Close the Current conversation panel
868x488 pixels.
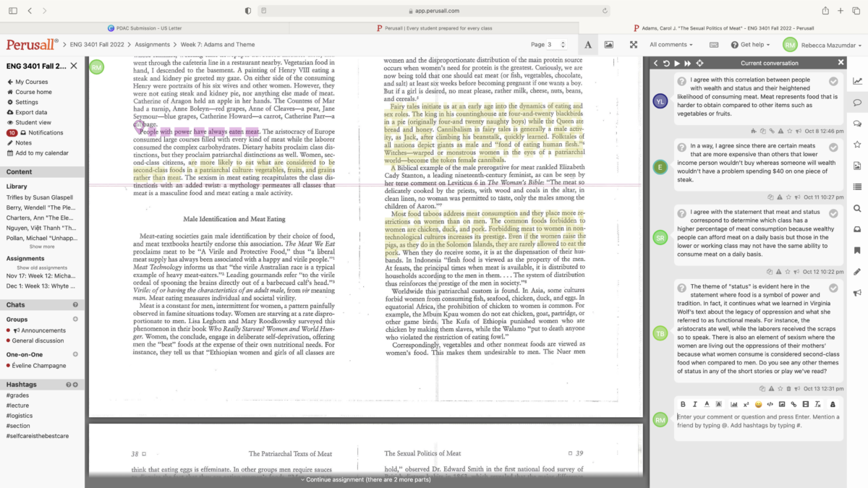(841, 63)
